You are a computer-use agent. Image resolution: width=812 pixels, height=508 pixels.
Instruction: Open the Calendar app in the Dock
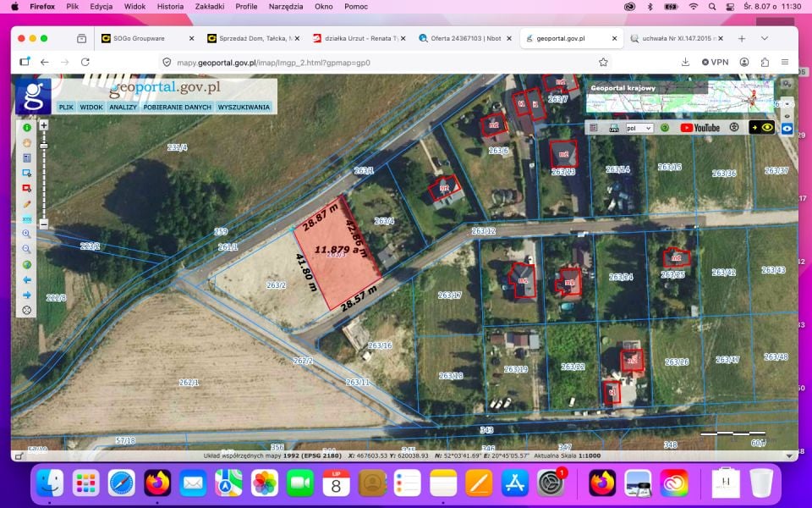coord(336,483)
